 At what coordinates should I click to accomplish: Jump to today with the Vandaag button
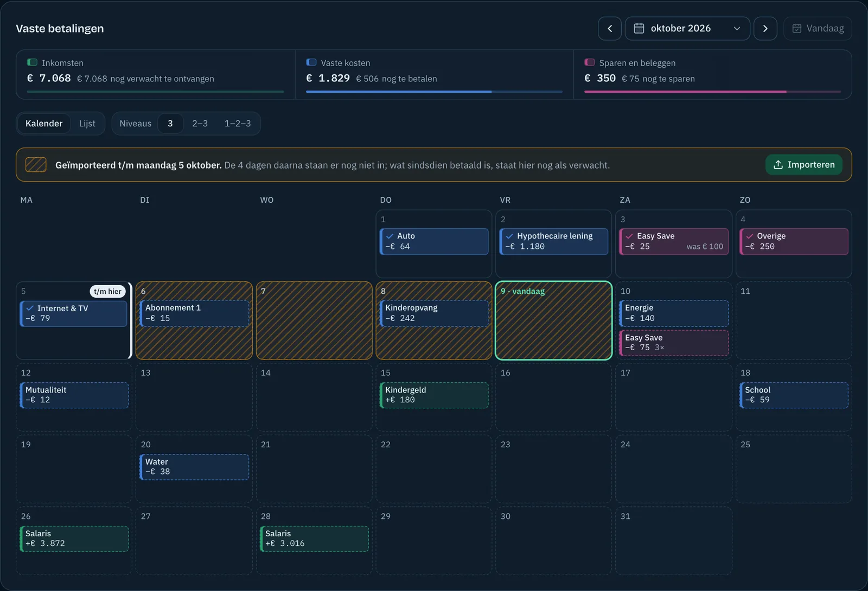818,29
